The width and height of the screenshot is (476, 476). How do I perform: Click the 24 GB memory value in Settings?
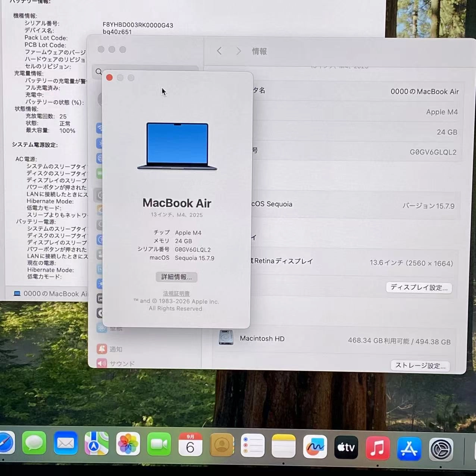point(447,132)
